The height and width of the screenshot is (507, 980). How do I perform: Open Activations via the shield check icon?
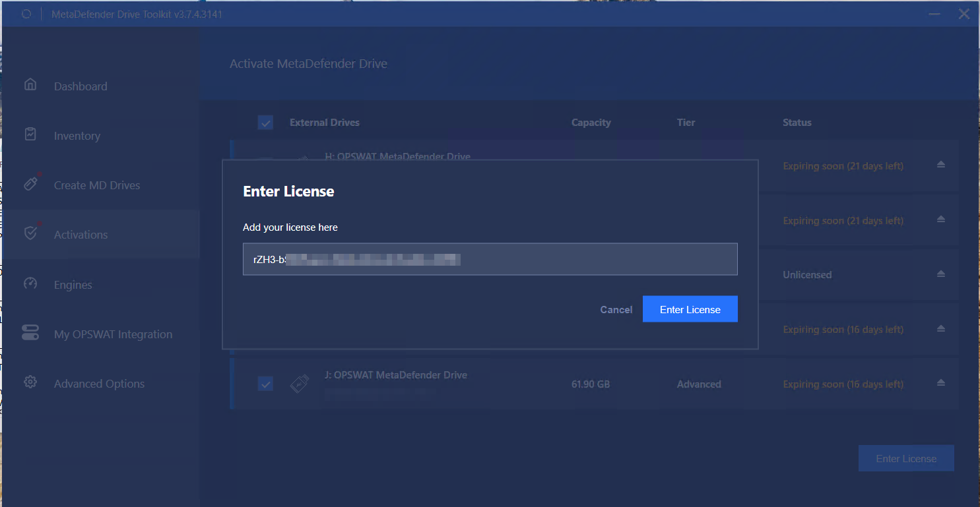[30, 233]
